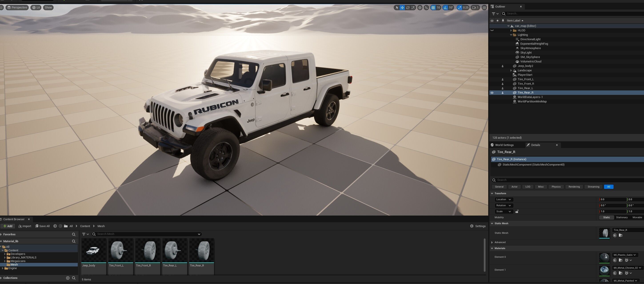644x284 pixels.
Task: Open MI_Plastic_Satin material dropdown
Action: point(625,255)
